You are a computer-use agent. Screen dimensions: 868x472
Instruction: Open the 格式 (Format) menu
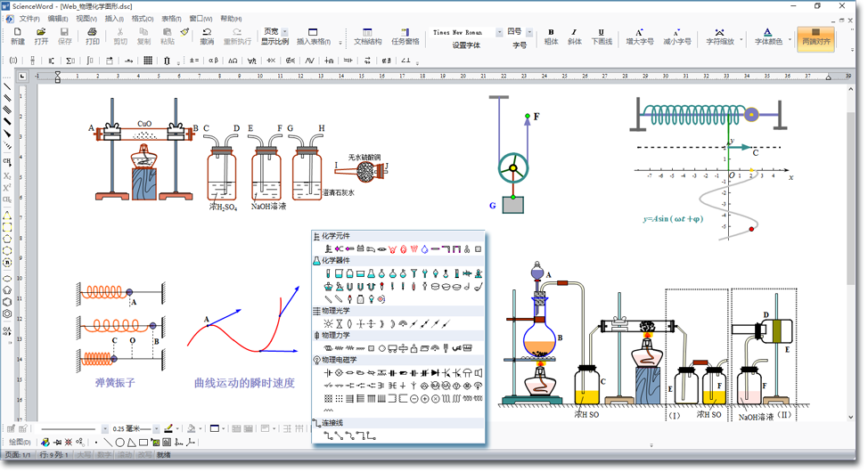pos(142,18)
